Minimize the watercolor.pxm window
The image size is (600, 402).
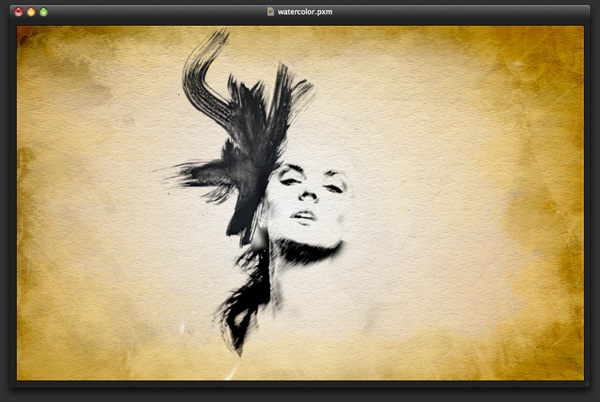31,12
